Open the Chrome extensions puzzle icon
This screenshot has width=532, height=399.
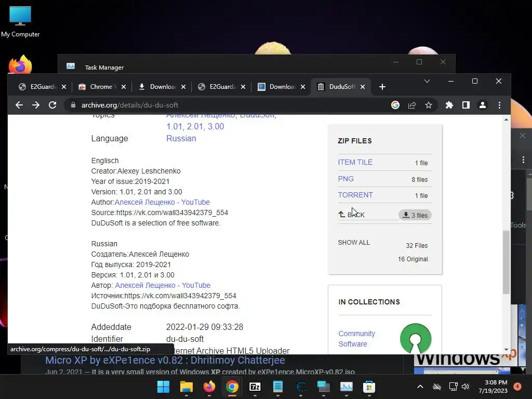pyautogui.click(x=449, y=105)
